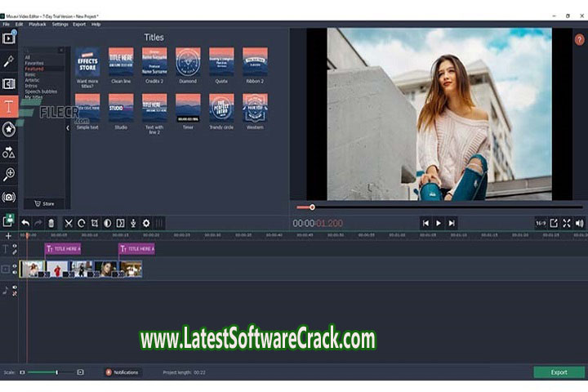Select the last video clip on timeline

pos(131,269)
